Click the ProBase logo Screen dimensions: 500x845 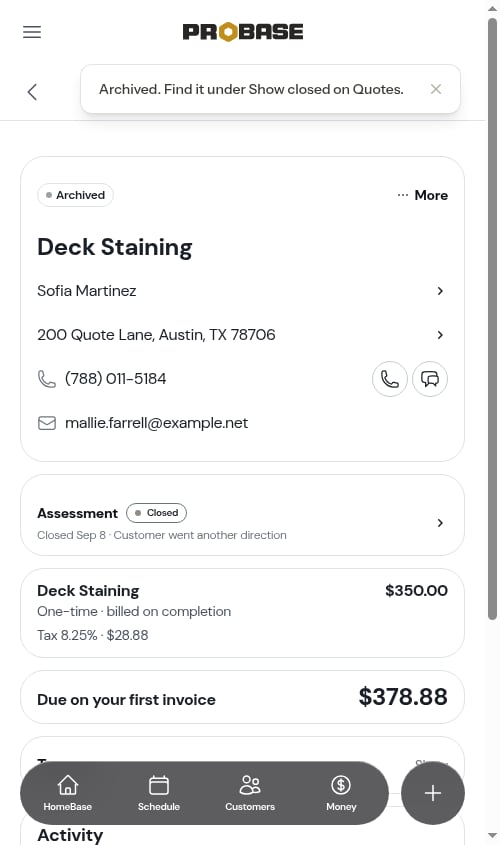coord(243,32)
